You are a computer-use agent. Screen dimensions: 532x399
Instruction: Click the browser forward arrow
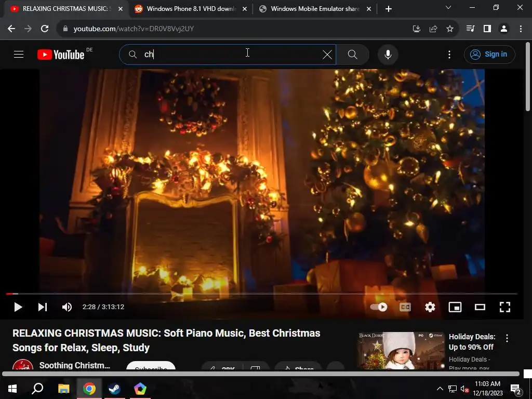coord(28,29)
